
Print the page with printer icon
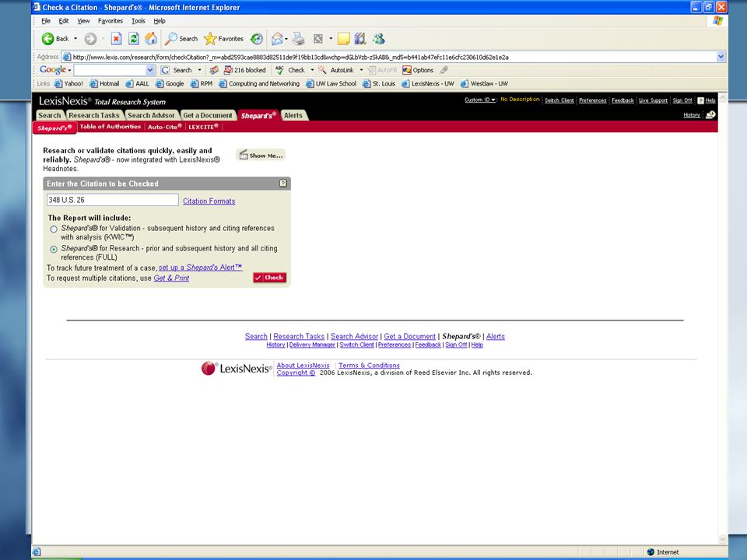[299, 39]
